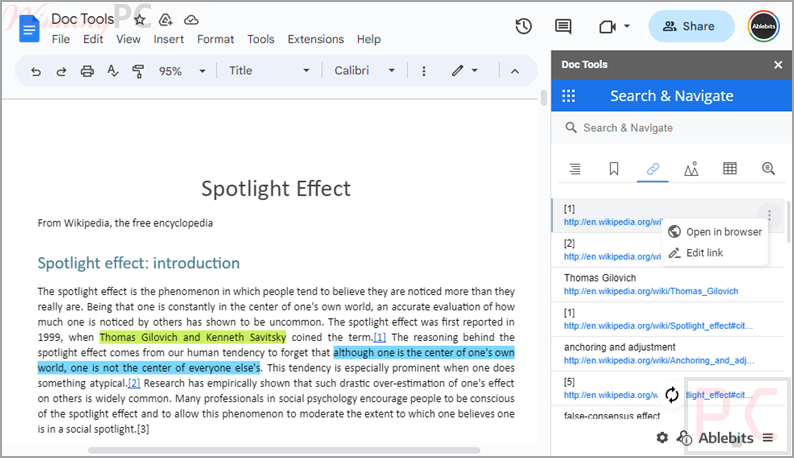Open the Ablebits info icon
This screenshot has width=794, height=458.
(685, 438)
